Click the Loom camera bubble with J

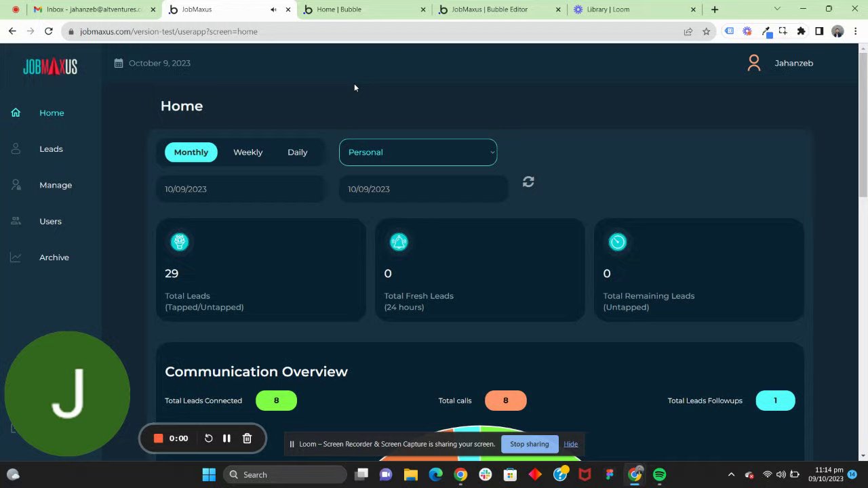67,394
